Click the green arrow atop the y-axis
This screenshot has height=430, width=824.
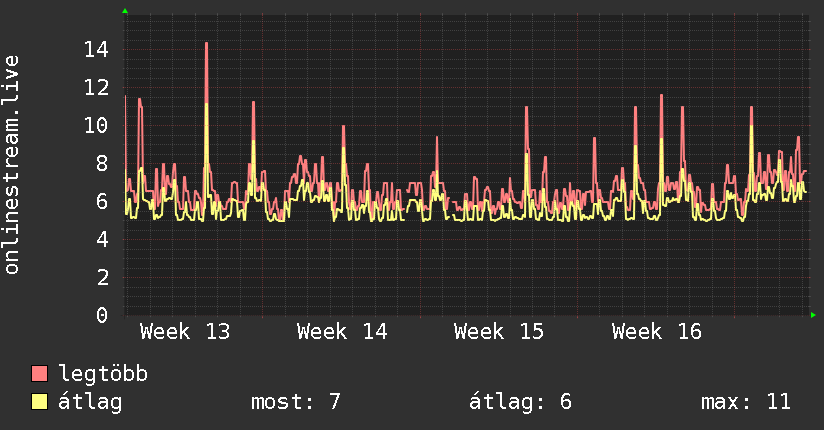pyautogui.click(x=125, y=11)
